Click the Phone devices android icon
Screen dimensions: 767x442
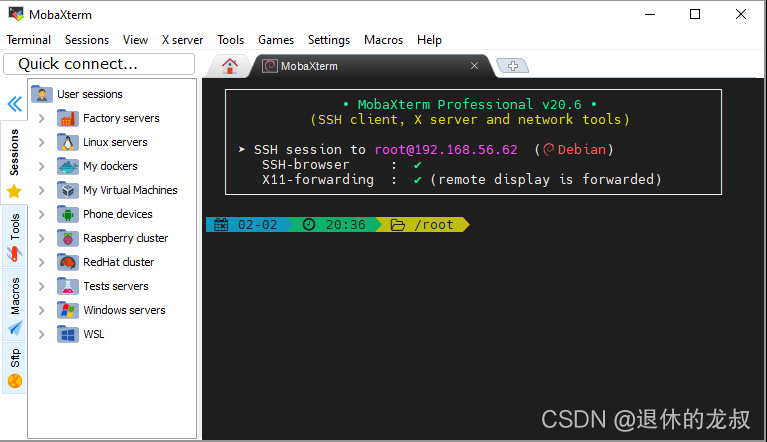point(68,214)
